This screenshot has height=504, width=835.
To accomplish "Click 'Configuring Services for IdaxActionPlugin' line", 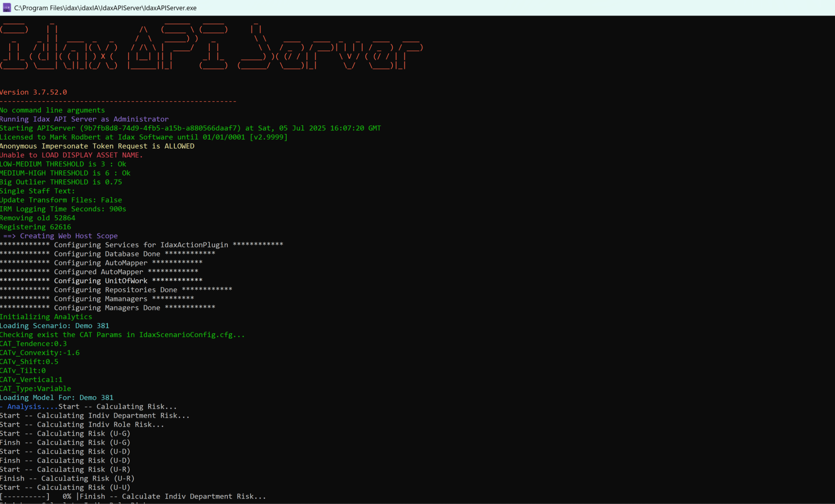I will point(141,245).
